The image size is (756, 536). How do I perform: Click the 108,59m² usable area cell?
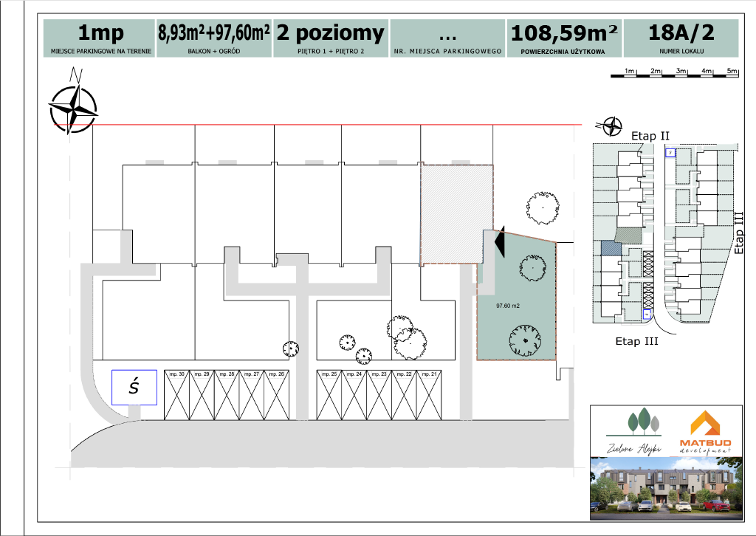pos(563,38)
